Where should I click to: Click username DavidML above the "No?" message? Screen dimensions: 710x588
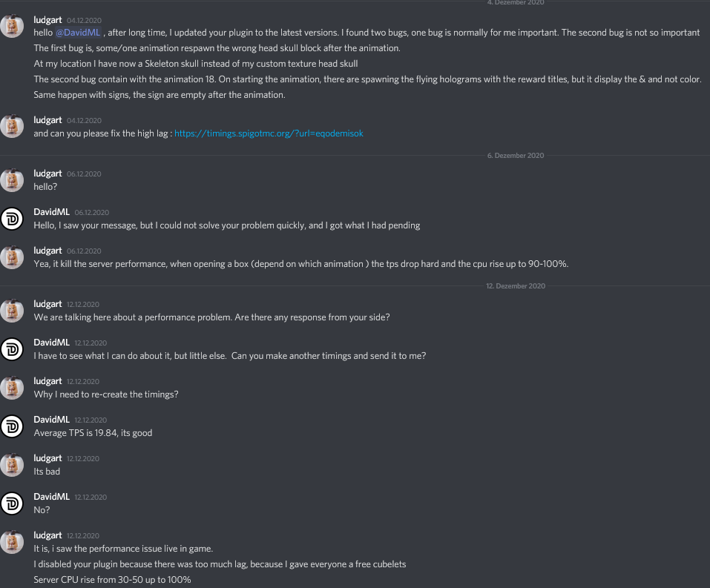click(52, 497)
